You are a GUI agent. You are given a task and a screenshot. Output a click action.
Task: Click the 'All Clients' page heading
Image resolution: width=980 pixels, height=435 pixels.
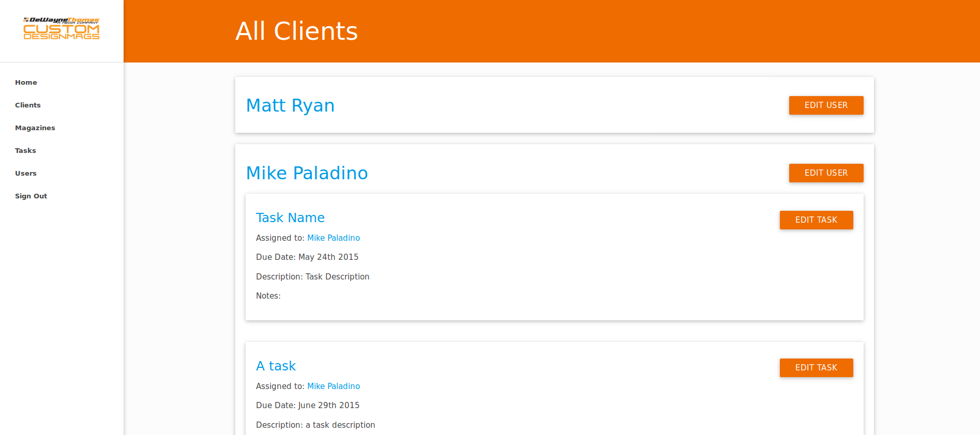click(x=296, y=31)
